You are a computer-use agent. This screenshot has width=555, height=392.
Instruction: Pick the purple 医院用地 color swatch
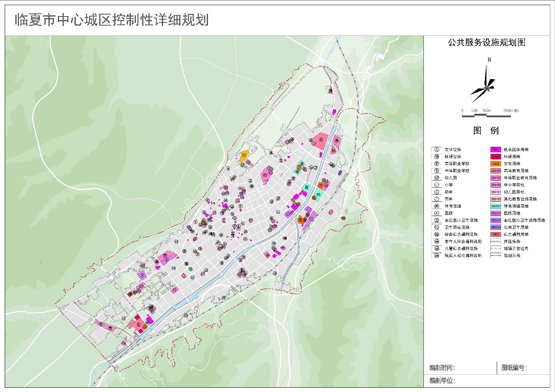[x=496, y=213]
